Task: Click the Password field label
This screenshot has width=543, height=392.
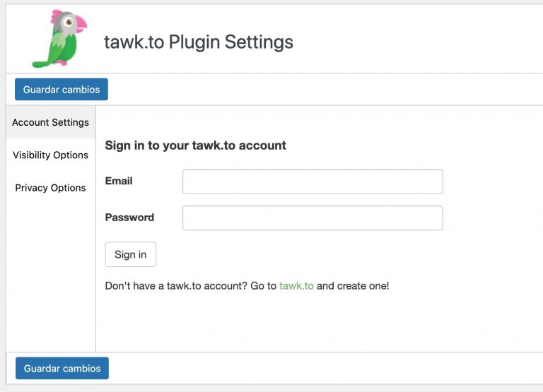Action: [x=129, y=217]
